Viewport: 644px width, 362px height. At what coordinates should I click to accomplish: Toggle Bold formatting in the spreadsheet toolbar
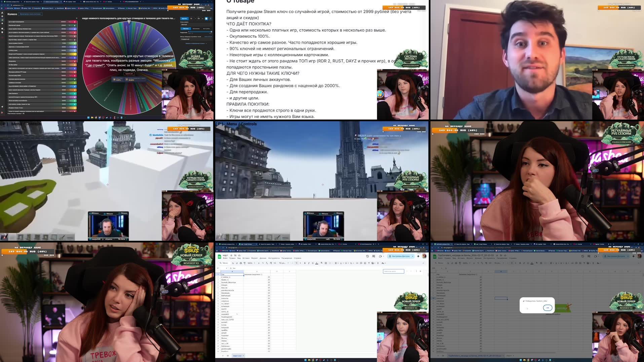[x=305, y=263]
